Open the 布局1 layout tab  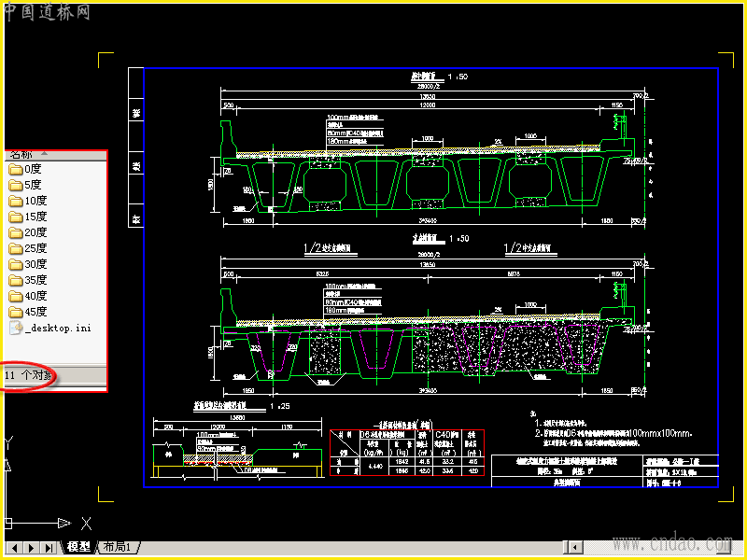tap(118, 547)
